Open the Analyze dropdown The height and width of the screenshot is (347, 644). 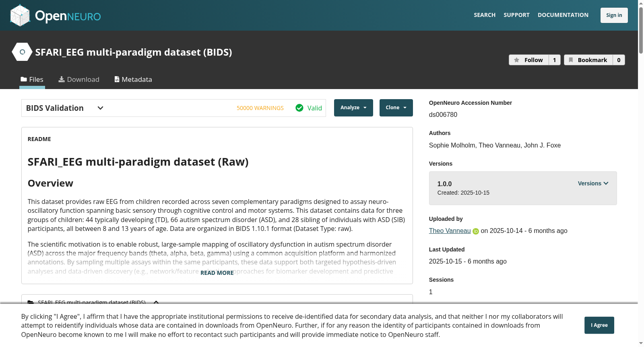point(353,108)
